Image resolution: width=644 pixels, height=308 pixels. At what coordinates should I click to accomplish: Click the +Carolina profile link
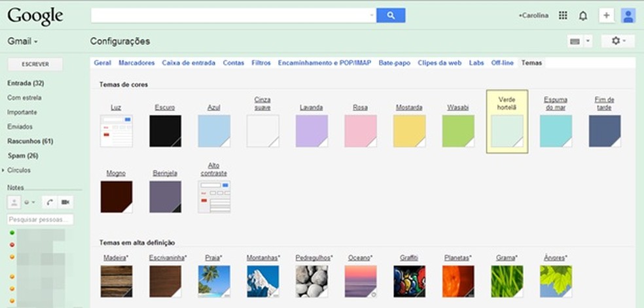coord(533,16)
